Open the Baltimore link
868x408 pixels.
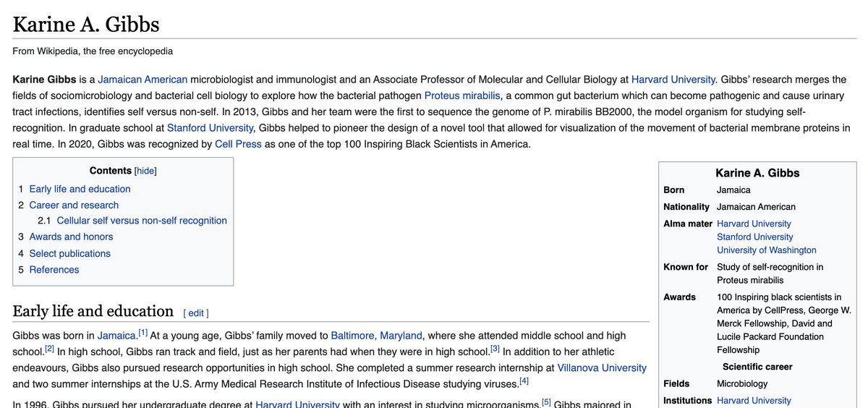(352, 336)
